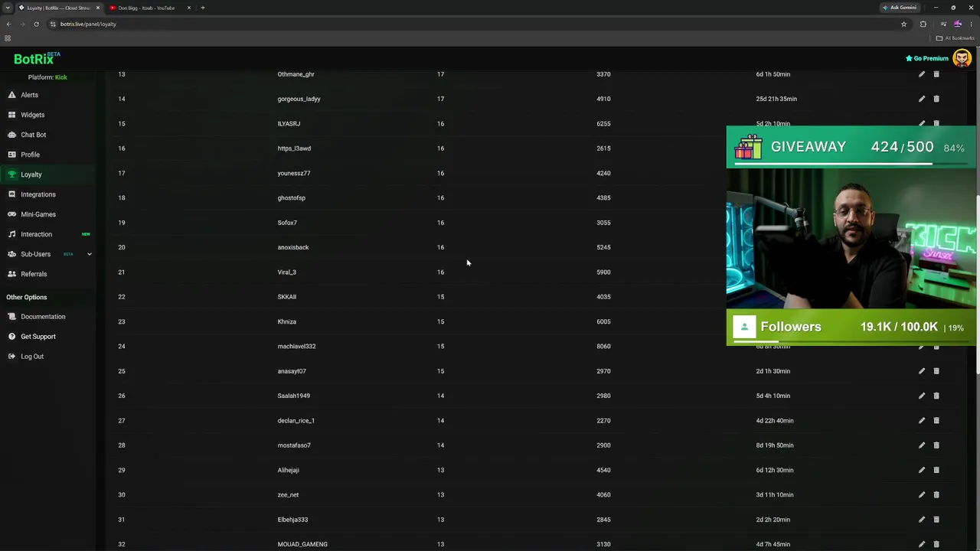
Task: Delete the zee_net row
Action: coord(936,494)
